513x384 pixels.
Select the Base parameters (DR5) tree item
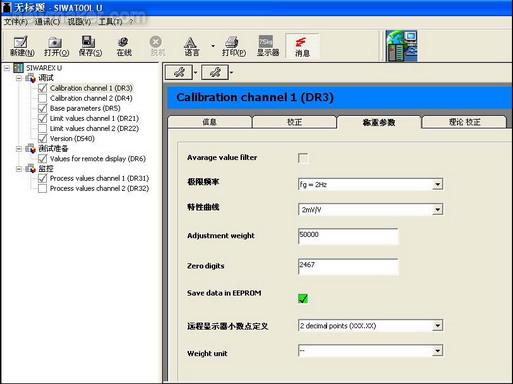85,108
